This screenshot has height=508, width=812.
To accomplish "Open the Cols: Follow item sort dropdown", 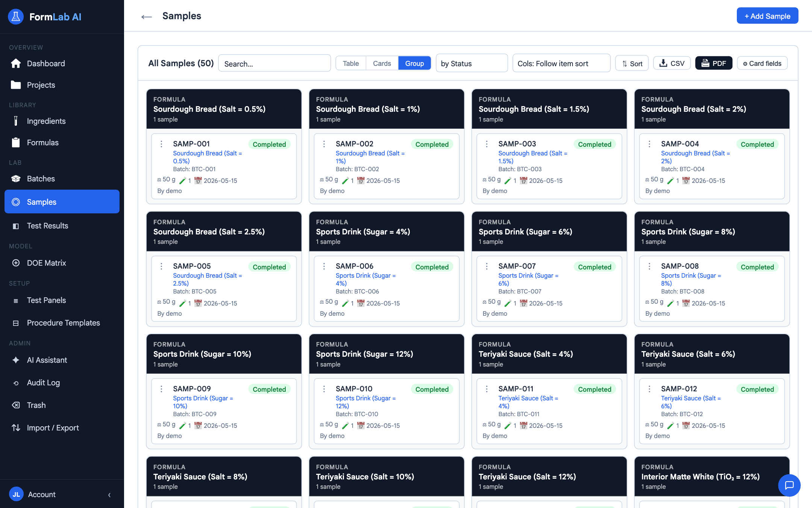I will [561, 63].
